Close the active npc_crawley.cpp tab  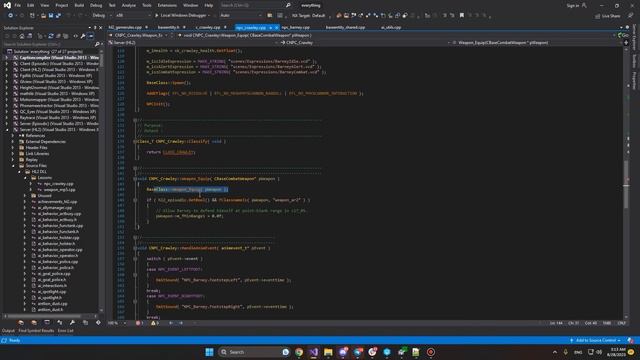tap(277, 28)
